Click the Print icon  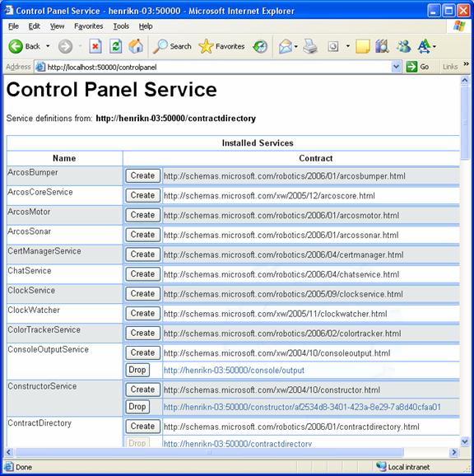pos(310,46)
